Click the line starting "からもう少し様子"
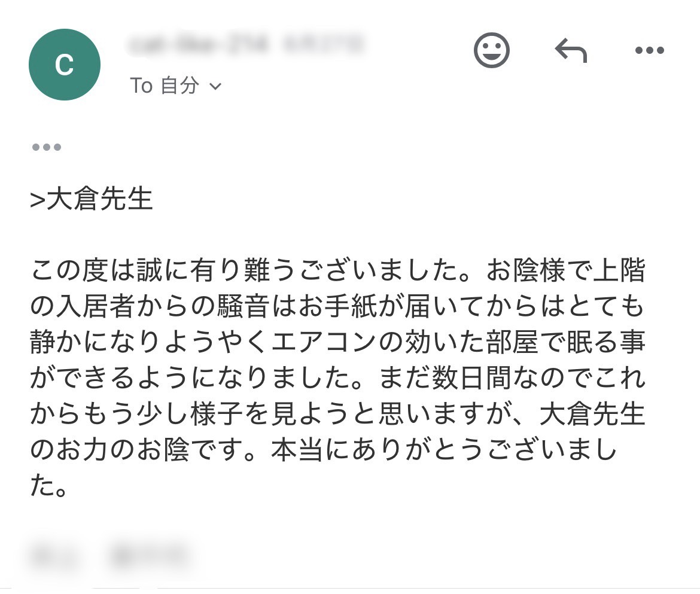Image resolution: width=700 pixels, height=594 pixels. pyautogui.click(x=337, y=413)
